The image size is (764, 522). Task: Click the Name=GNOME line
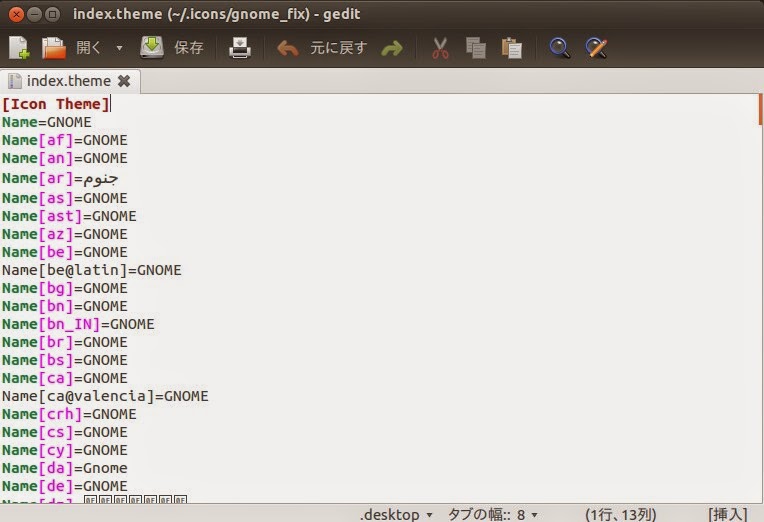[47, 122]
